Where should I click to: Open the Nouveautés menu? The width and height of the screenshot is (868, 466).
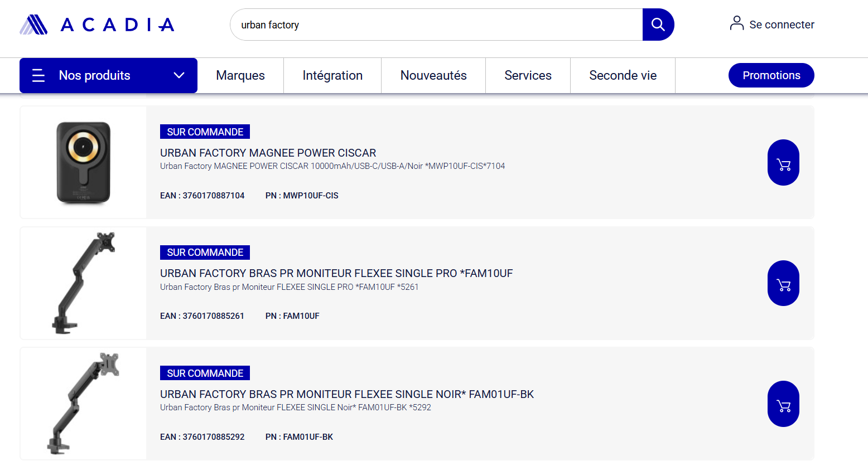point(433,75)
